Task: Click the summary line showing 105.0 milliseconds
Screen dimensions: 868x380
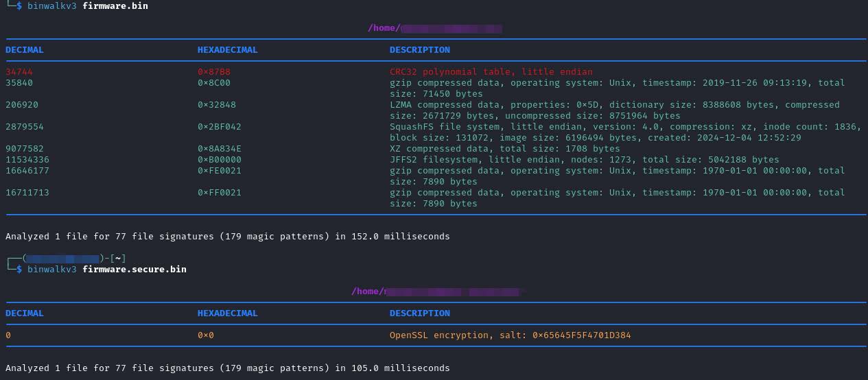Action: point(228,368)
